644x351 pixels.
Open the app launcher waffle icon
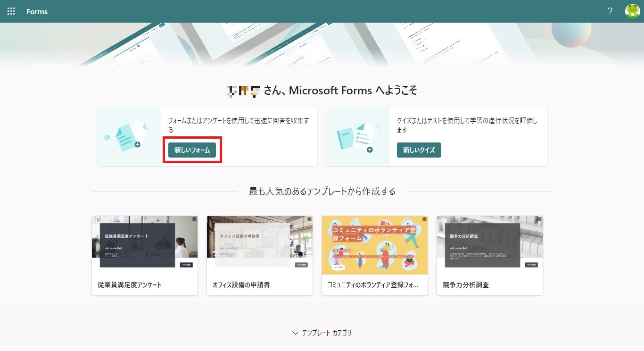click(x=10, y=11)
